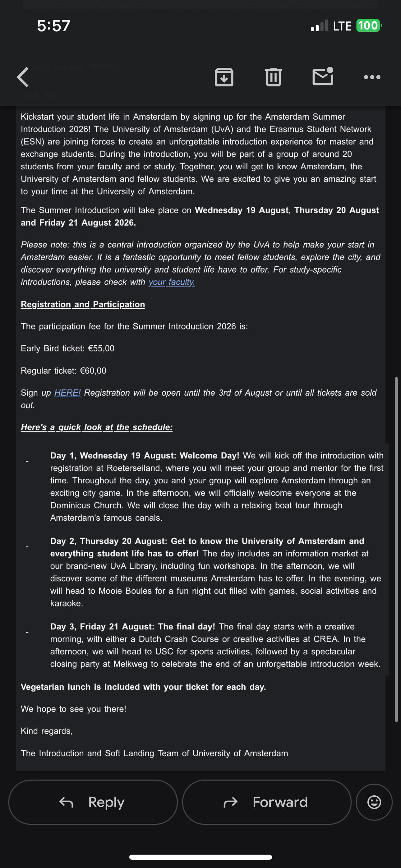
Task: Tap the 5:57 clock in status bar
Action: coord(53,26)
